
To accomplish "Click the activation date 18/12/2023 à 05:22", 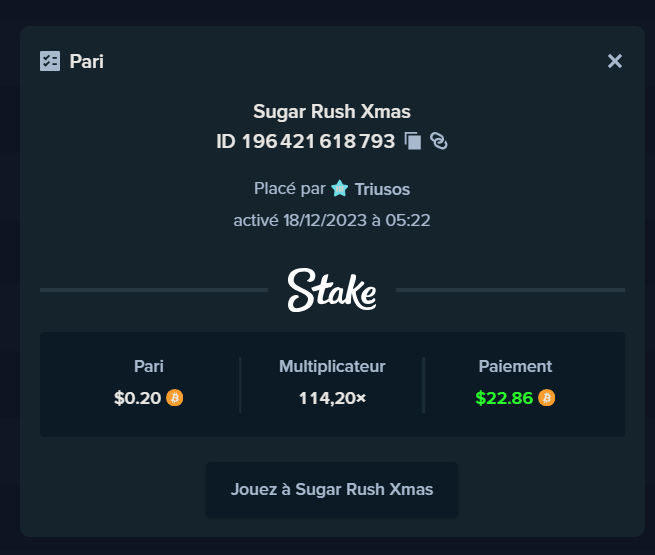I will 357,220.
